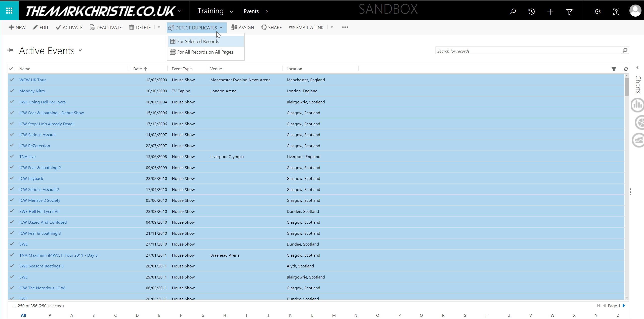Uncheck the SWE Going Hell For Lycra row
Viewport: 644px width, 319px height.
(x=12, y=102)
